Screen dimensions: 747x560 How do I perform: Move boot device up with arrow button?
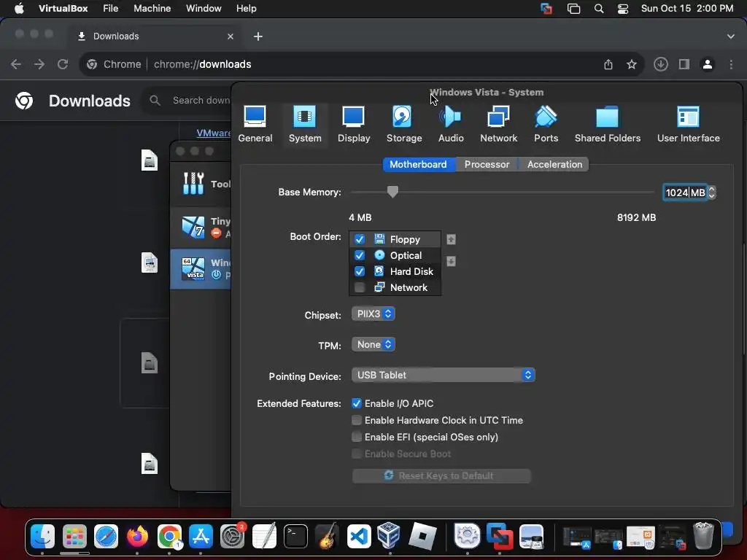451,239
